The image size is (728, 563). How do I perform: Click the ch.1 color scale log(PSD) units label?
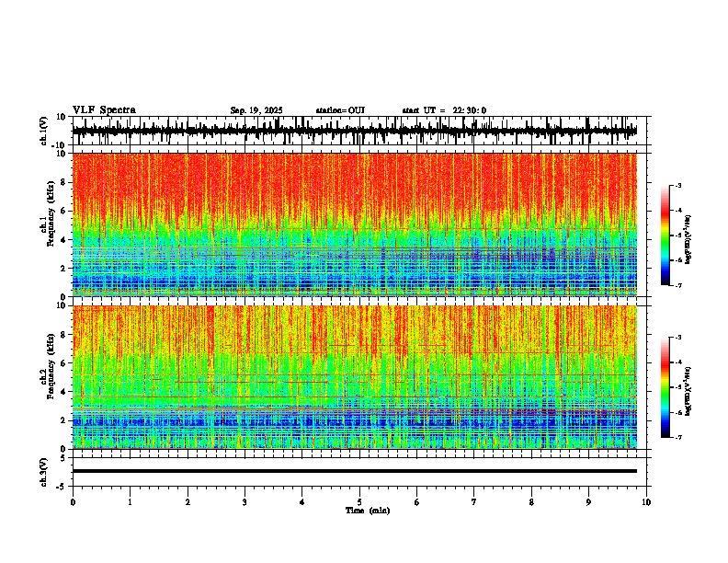click(x=688, y=240)
